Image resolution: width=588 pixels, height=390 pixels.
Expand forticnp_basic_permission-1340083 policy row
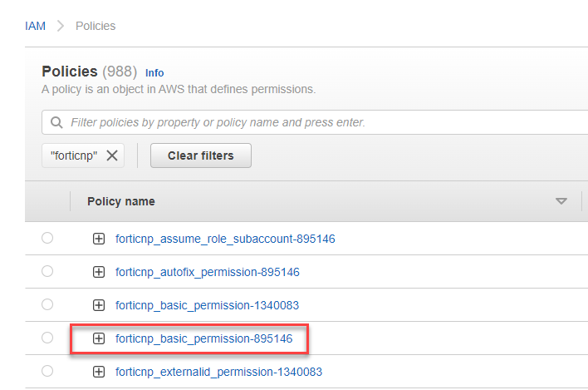coord(99,305)
